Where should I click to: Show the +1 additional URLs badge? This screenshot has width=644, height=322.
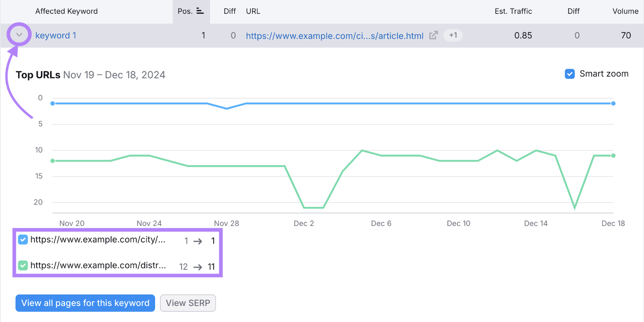[x=453, y=35]
